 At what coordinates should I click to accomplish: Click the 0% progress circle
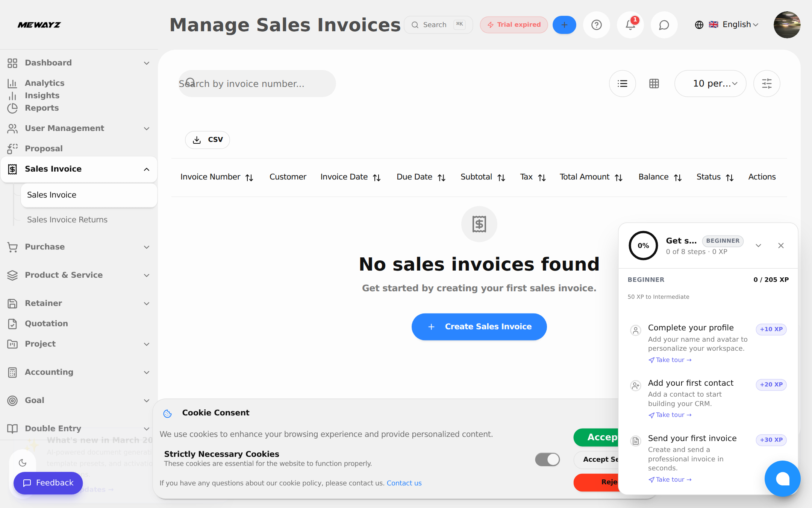[x=643, y=245]
